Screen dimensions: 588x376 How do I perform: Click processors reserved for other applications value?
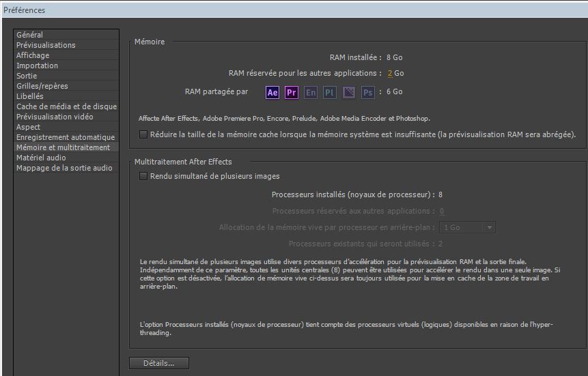(442, 212)
